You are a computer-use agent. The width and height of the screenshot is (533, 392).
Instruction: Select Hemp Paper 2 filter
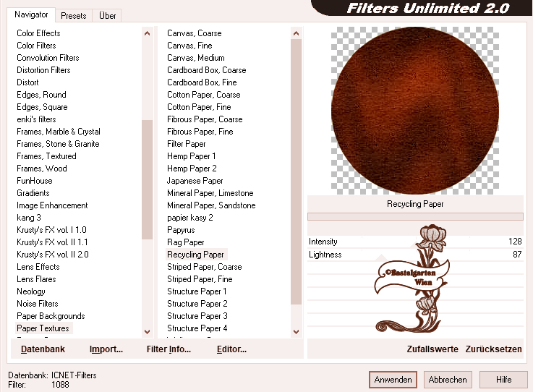(x=192, y=169)
